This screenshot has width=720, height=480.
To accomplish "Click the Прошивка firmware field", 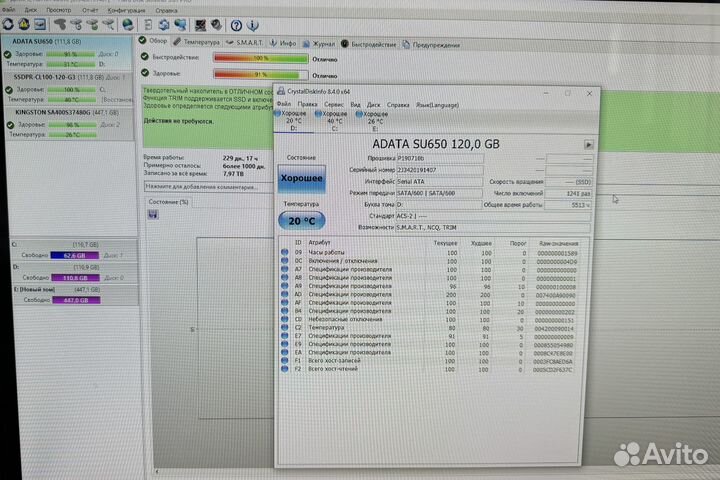I will [x=439, y=158].
